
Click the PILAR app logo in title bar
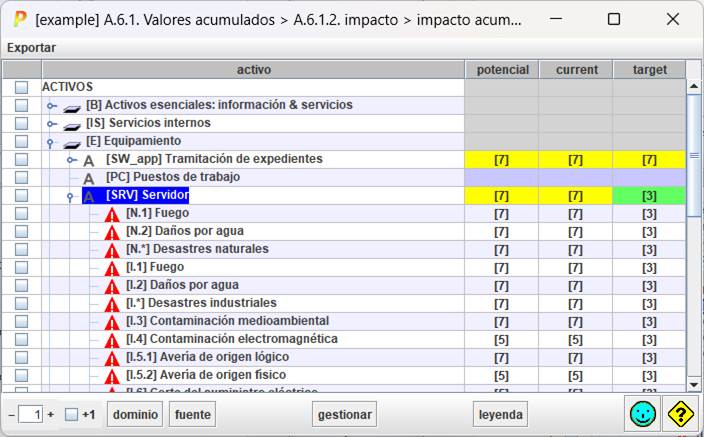tap(20, 20)
